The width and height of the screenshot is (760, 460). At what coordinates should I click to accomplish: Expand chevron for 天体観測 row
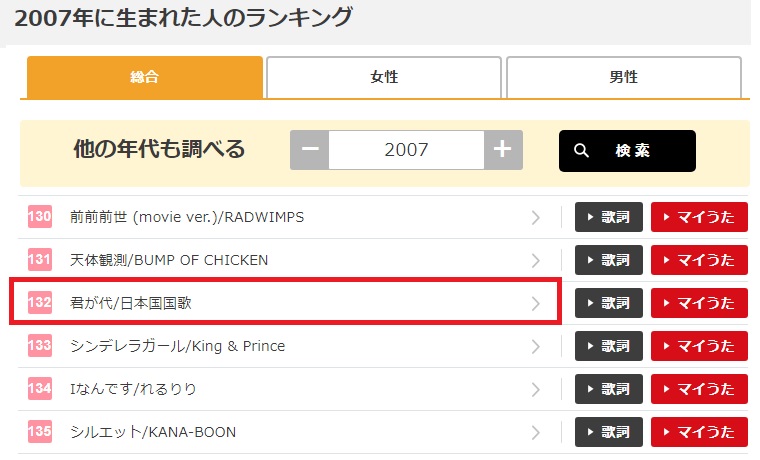click(536, 260)
